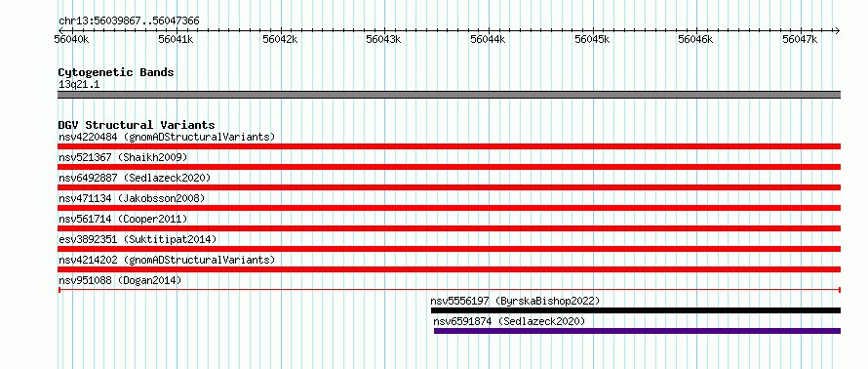
Task: Click the 56040k ruler tick label
Action: (71, 39)
